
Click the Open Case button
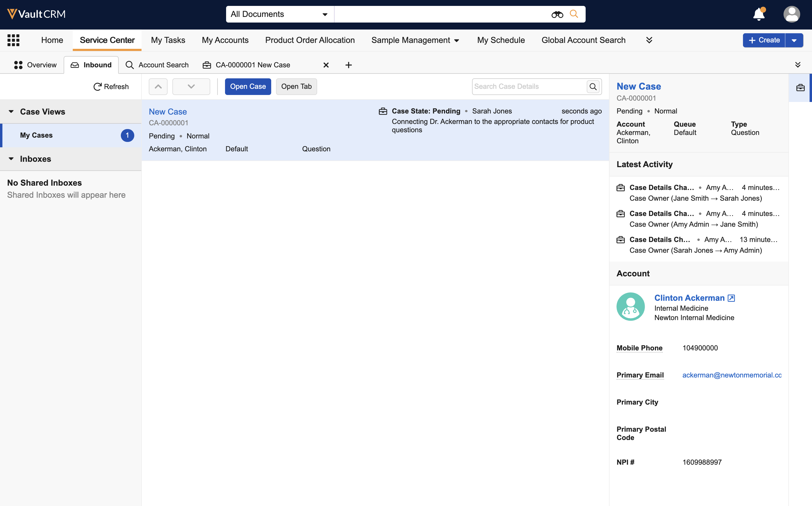[x=248, y=87]
